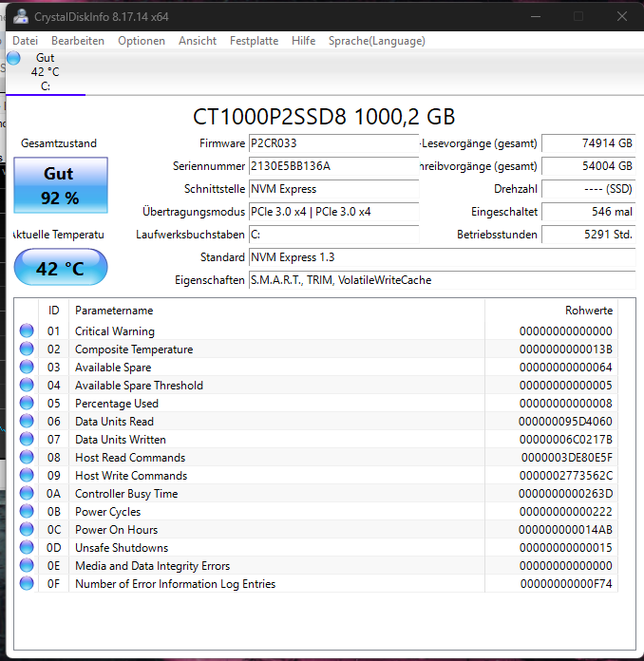Image resolution: width=644 pixels, height=661 pixels.
Task: Click the Betriebsstunden value 5291 Std.
Action: (x=588, y=235)
